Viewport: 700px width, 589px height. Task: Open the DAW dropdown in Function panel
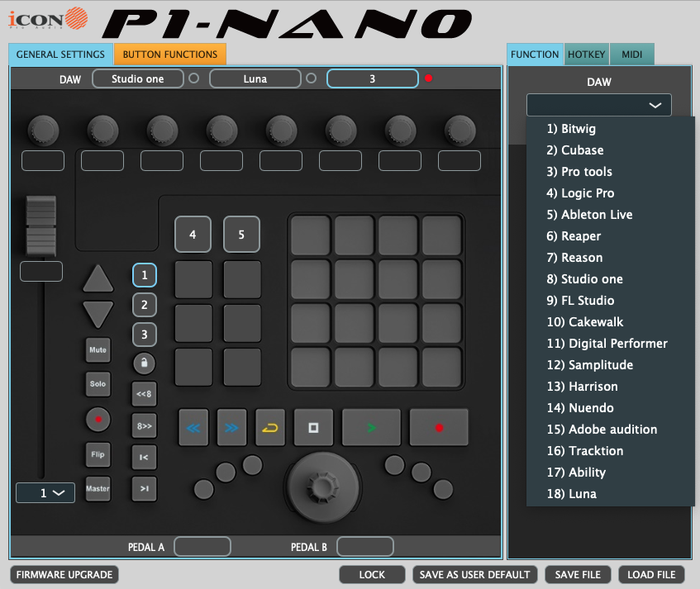[598, 105]
